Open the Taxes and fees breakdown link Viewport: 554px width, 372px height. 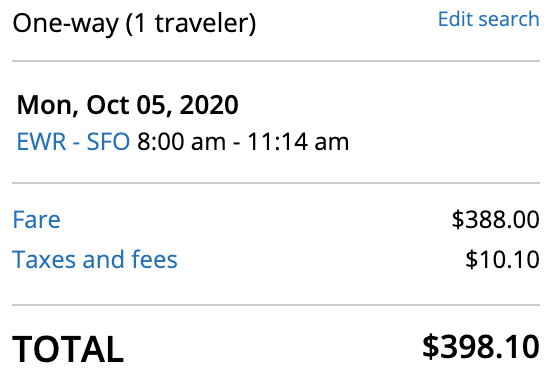tap(95, 259)
